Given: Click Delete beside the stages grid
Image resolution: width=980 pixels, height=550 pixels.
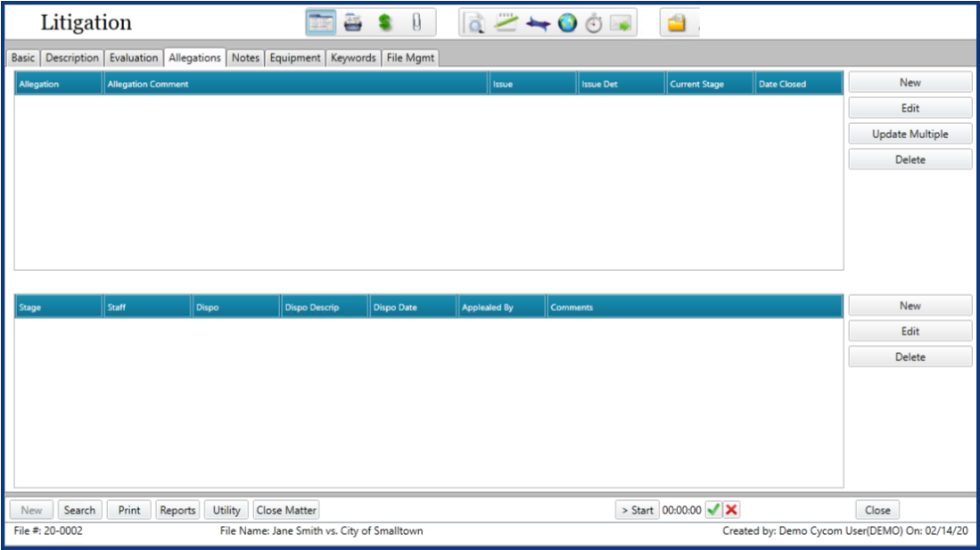Looking at the screenshot, I should [910, 357].
